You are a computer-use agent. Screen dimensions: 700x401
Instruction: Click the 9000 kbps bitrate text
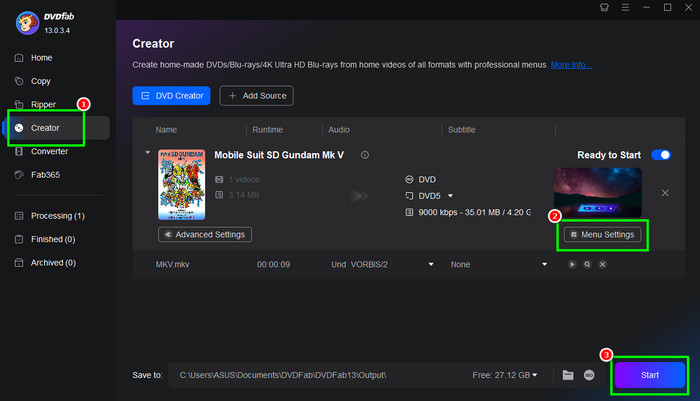(x=474, y=212)
